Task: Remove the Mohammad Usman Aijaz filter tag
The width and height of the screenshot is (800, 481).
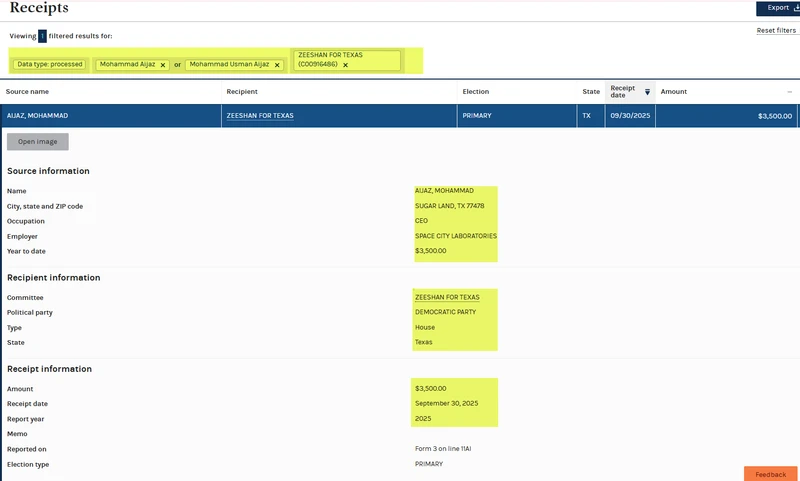Action: pos(277,65)
